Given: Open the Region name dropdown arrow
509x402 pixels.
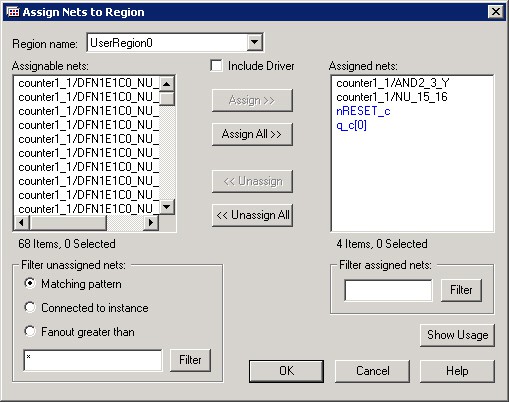Looking at the screenshot, I should (x=255, y=42).
